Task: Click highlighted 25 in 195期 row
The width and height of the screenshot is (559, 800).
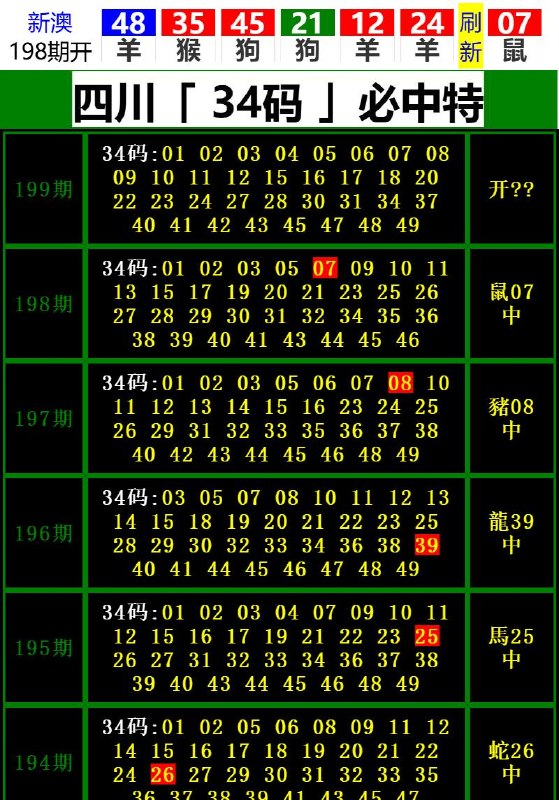Action: click(x=427, y=636)
